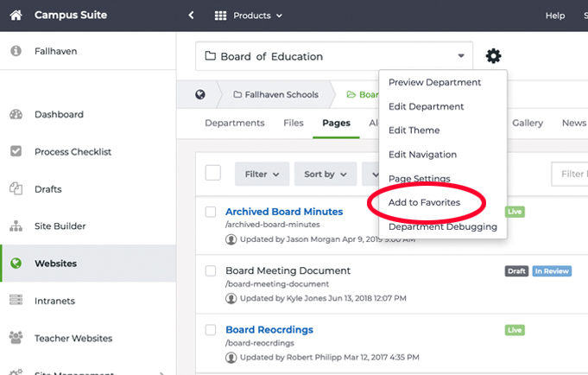Click the Teacher Websites people icon
Image resolution: width=588 pixels, height=375 pixels.
(16, 338)
